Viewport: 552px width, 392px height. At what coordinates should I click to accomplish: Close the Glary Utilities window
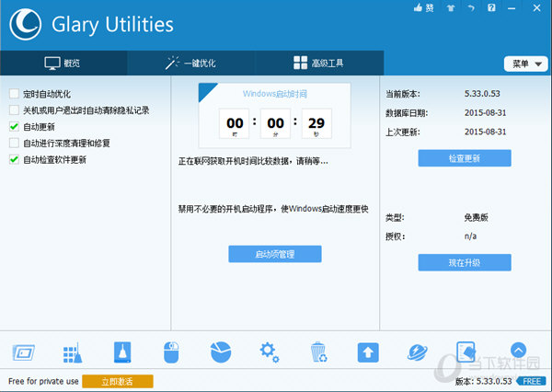click(536, 7)
